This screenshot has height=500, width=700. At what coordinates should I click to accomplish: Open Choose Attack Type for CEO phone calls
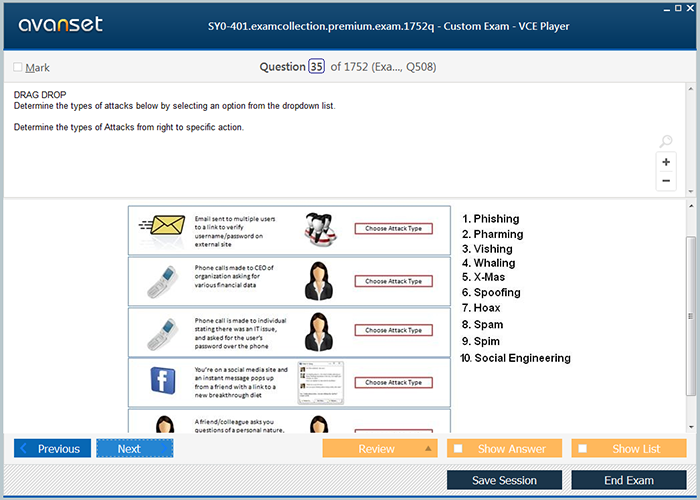[393, 281]
